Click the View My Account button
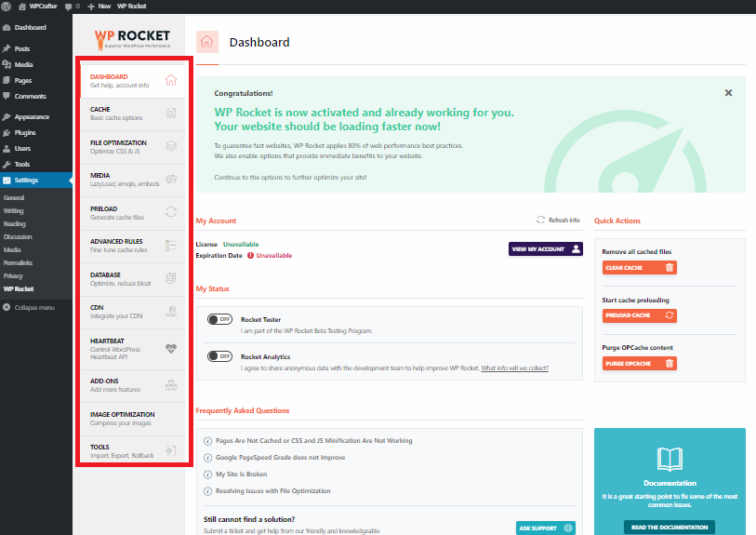 point(545,249)
